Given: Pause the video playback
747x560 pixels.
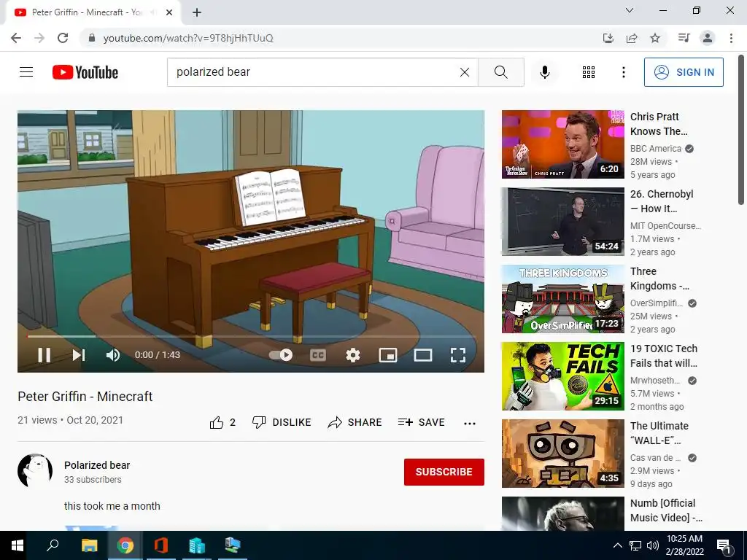Looking at the screenshot, I should (x=44, y=355).
